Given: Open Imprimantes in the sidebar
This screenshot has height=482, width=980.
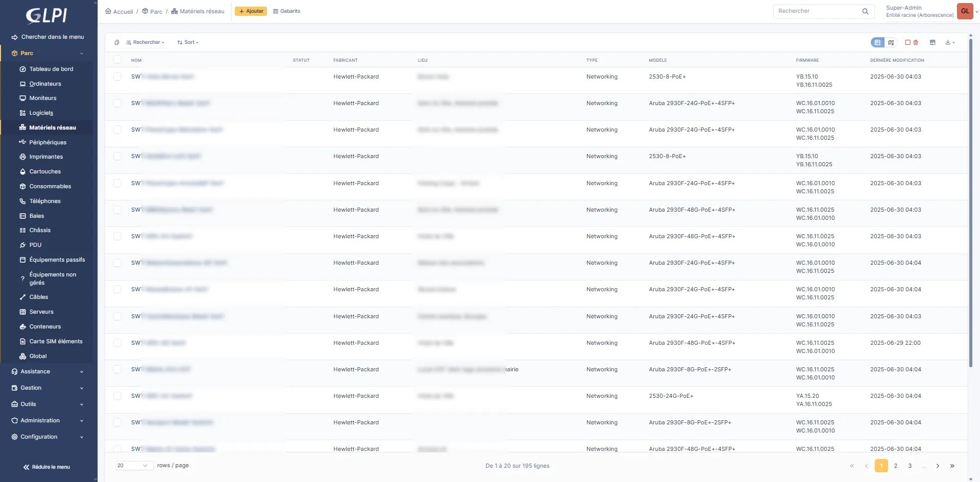Looking at the screenshot, I should click(x=46, y=157).
